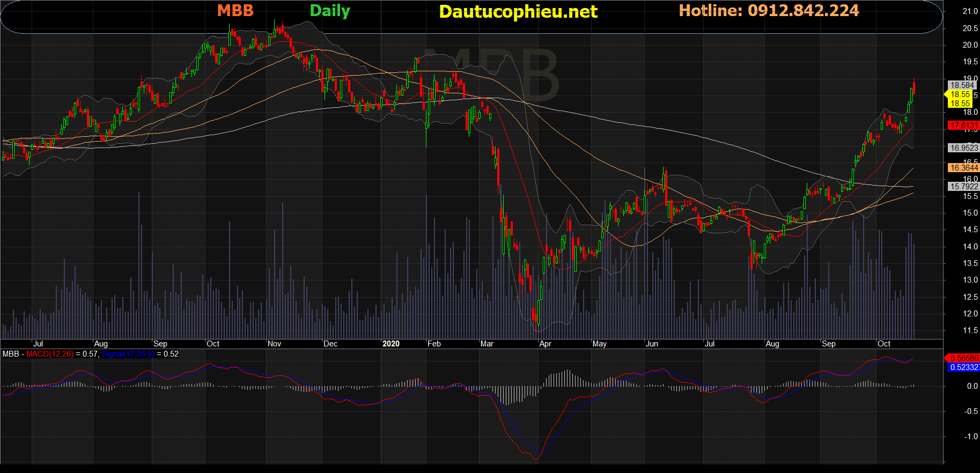980x473 pixels.
Task: Click the May label on time axis
Action: pyautogui.click(x=600, y=344)
